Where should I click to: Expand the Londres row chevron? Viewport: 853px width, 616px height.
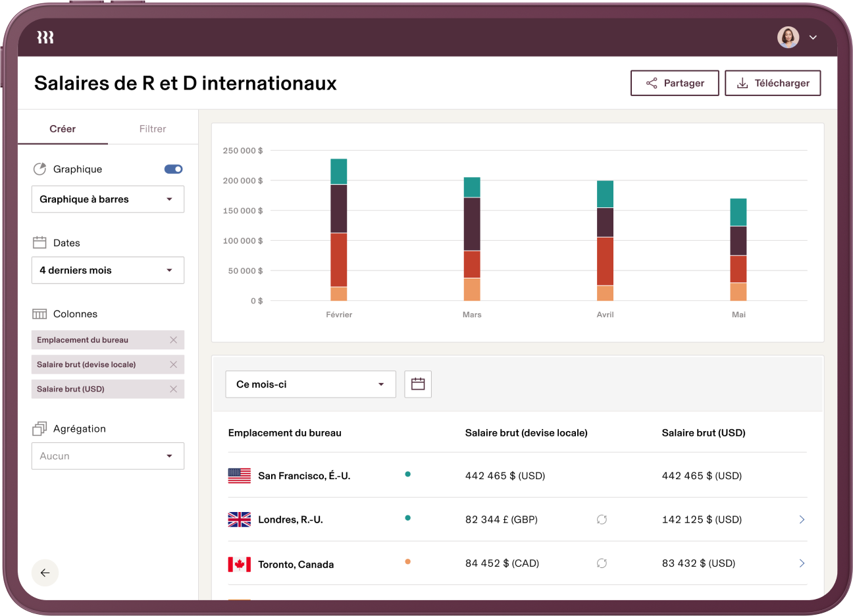click(x=802, y=520)
